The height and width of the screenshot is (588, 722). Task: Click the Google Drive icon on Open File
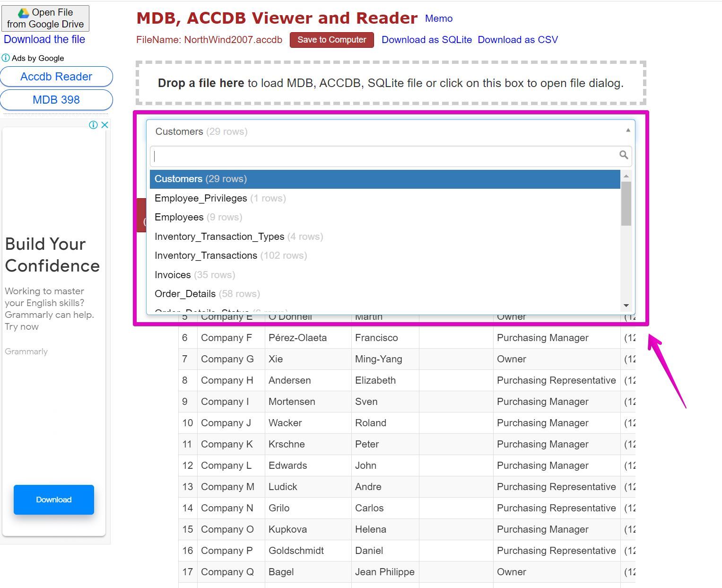pyautogui.click(x=24, y=13)
